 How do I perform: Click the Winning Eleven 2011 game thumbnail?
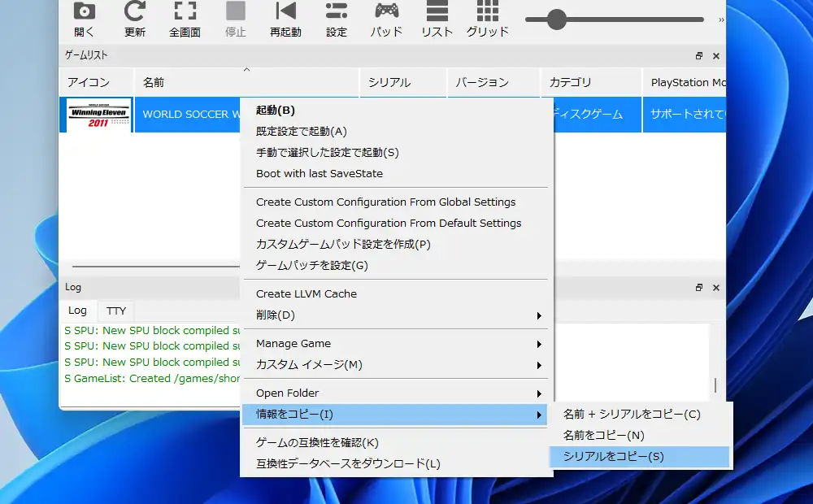98,115
